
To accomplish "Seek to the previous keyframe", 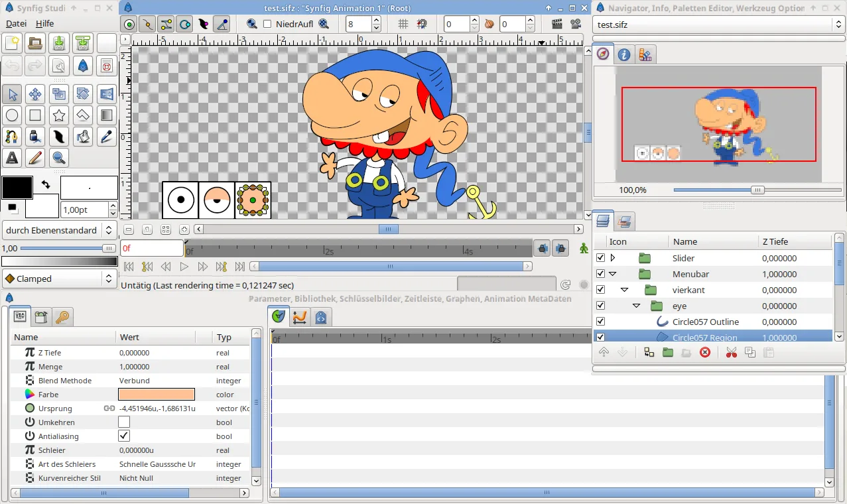I will pos(147,267).
